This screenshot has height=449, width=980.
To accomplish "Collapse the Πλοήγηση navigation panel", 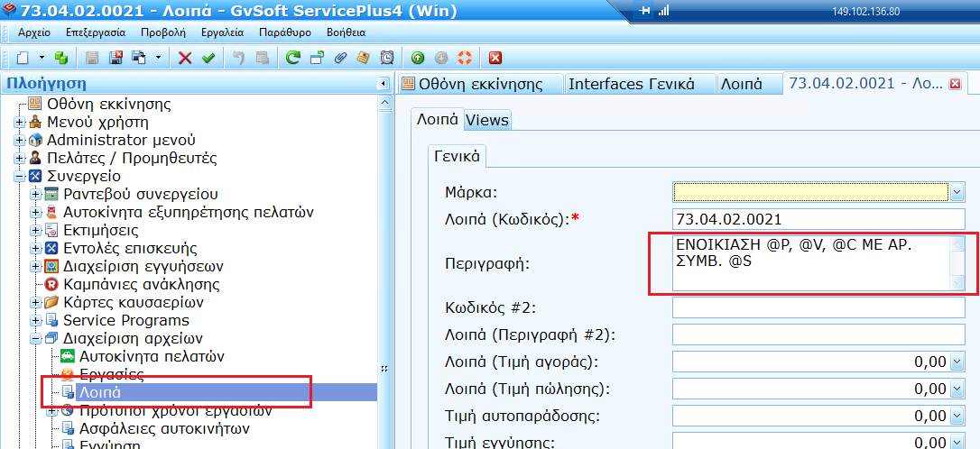I will [x=383, y=84].
